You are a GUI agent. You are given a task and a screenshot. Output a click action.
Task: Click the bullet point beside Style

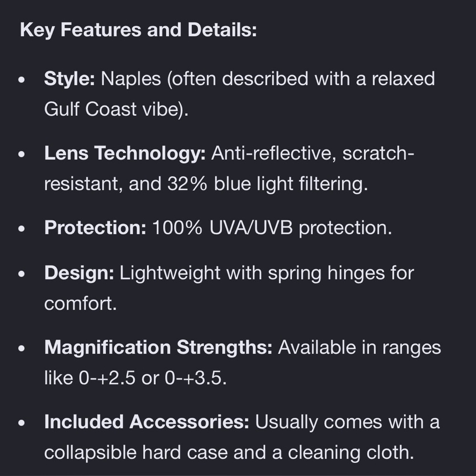tap(21, 80)
